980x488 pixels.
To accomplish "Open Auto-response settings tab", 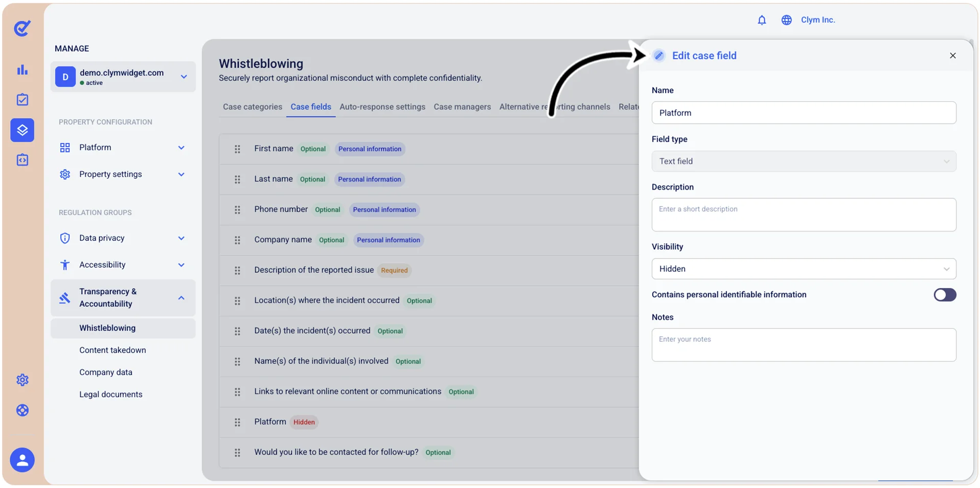I will coord(382,107).
